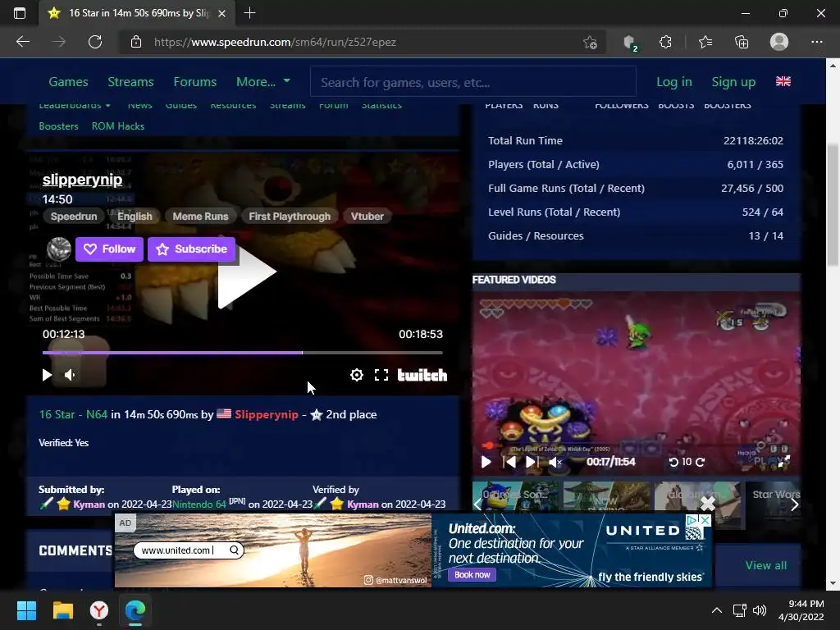The width and height of the screenshot is (840, 630).
Task: Skip to previous featured video
Action: (x=509, y=462)
